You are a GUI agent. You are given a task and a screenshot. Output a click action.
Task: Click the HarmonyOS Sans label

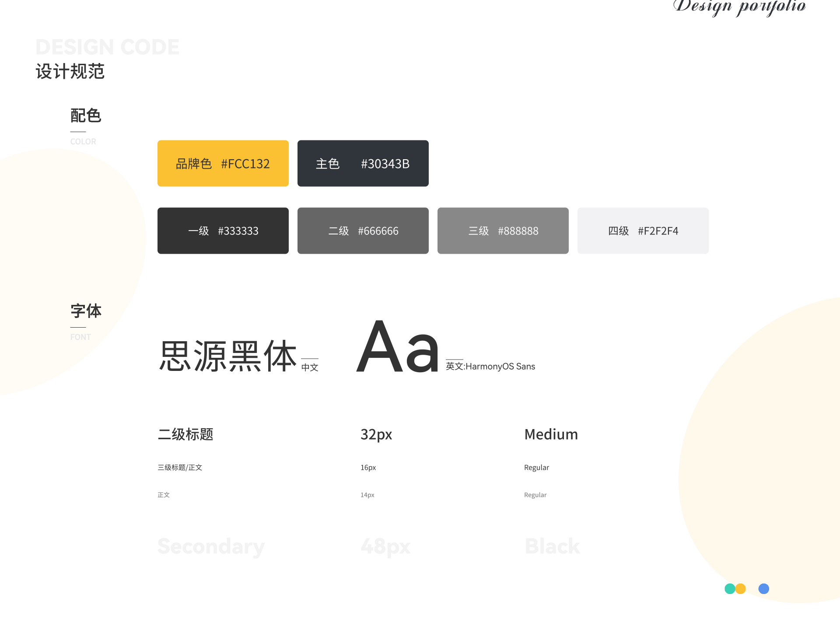pos(490,366)
